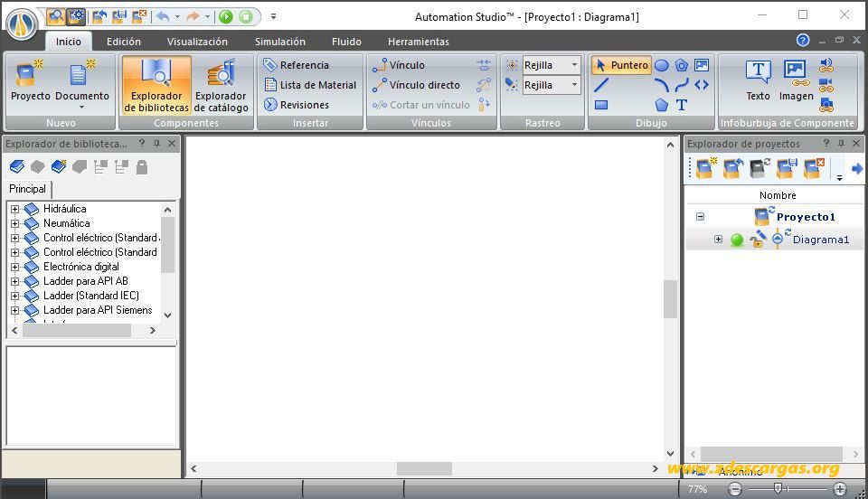This screenshot has width=868, height=499.
Task: Click the sound link infoburbuja icon
Action: point(826,65)
